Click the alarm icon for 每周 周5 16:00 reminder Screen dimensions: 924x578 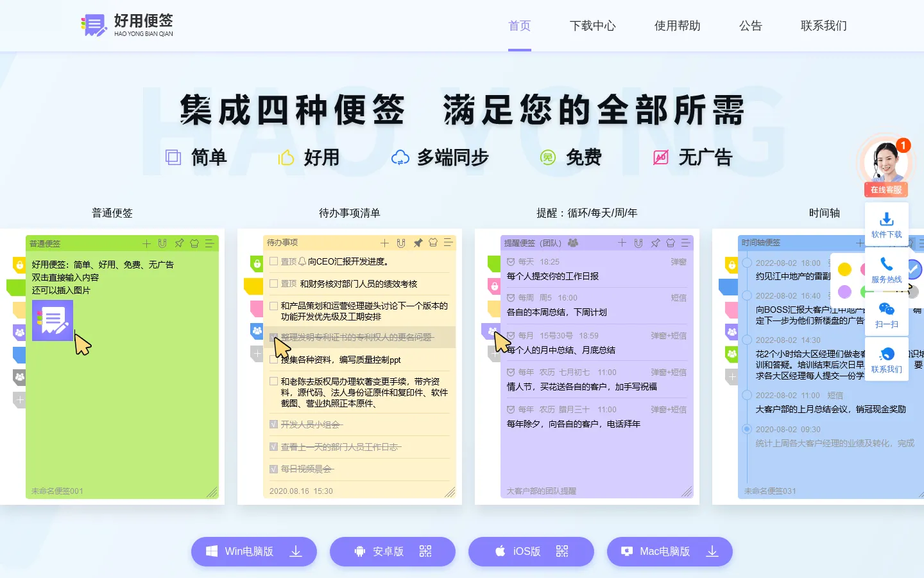tap(511, 298)
